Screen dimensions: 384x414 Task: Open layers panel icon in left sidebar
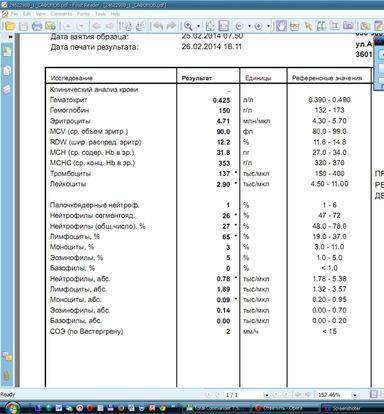pos(7,89)
